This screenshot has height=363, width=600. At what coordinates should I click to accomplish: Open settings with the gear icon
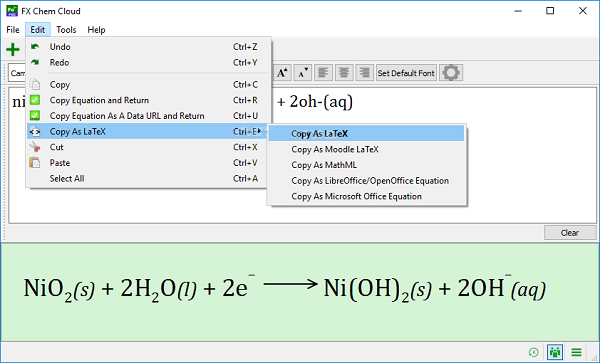click(451, 73)
